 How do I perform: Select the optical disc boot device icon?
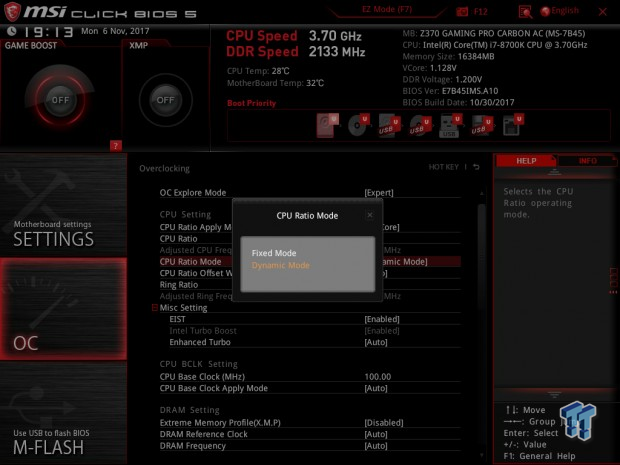click(x=358, y=125)
